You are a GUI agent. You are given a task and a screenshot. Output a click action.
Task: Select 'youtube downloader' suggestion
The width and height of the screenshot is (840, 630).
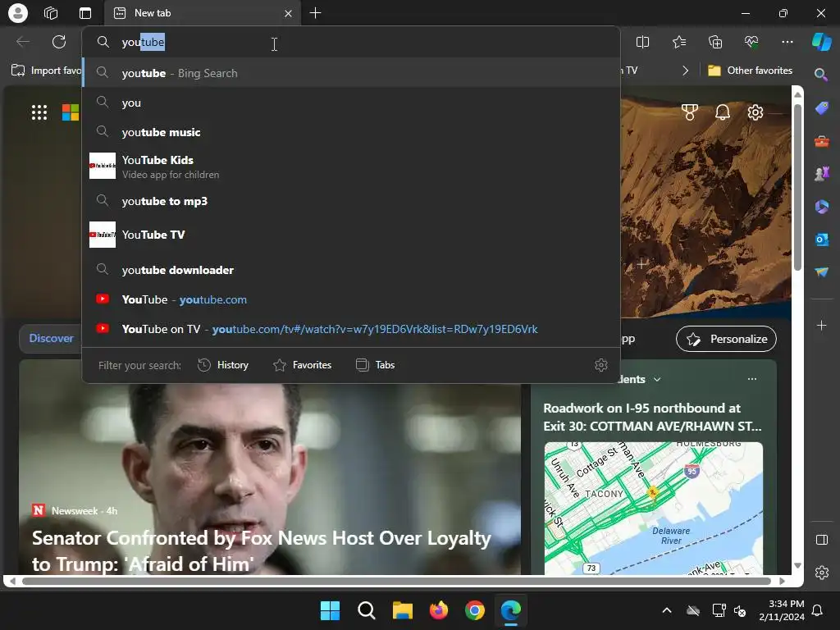[351, 269]
